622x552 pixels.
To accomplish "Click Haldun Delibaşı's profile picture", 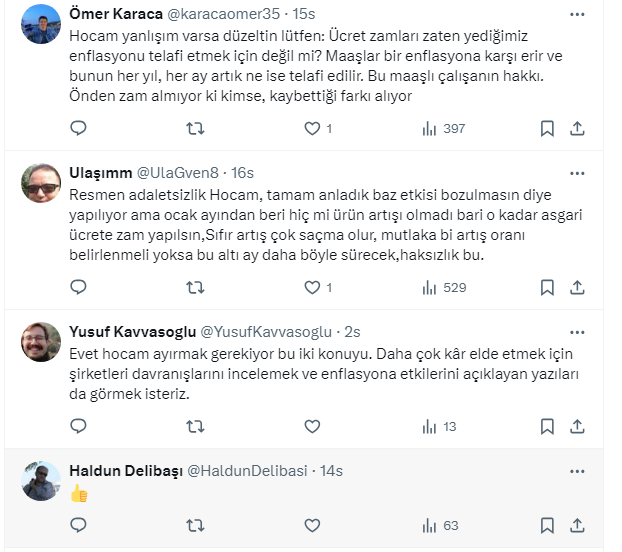I will tap(40, 480).
